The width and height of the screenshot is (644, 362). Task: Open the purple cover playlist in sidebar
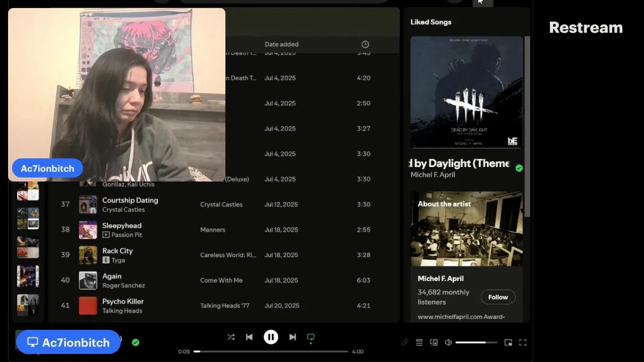pos(28,276)
